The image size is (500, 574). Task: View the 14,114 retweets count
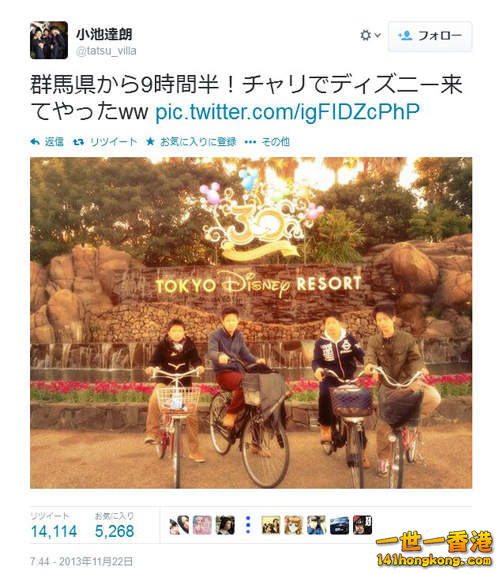54,531
